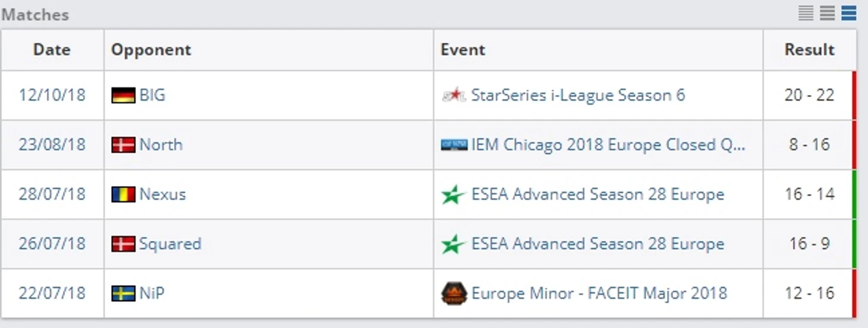Open the Europe Minor - FACEIT Major 2018 event

point(599,294)
